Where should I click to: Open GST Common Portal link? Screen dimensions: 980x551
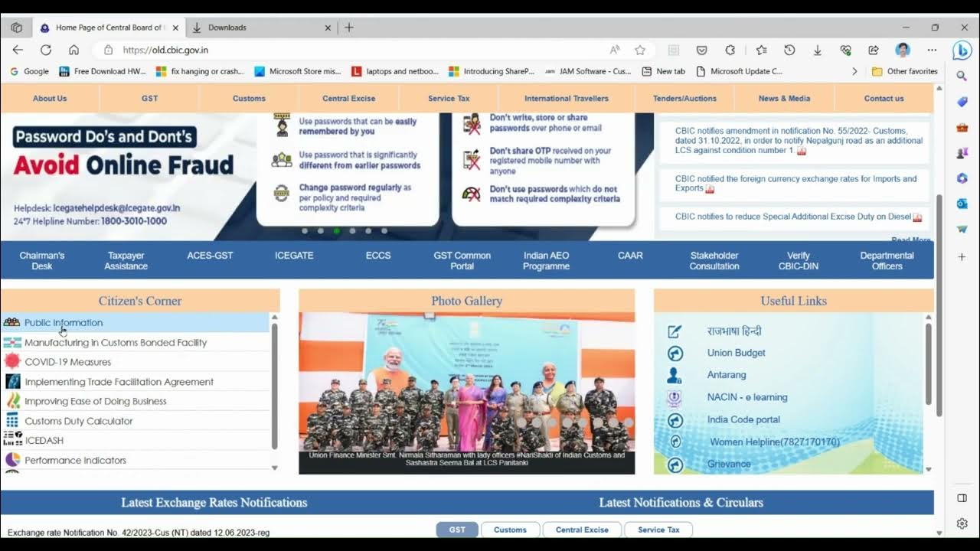coord(462,261)
